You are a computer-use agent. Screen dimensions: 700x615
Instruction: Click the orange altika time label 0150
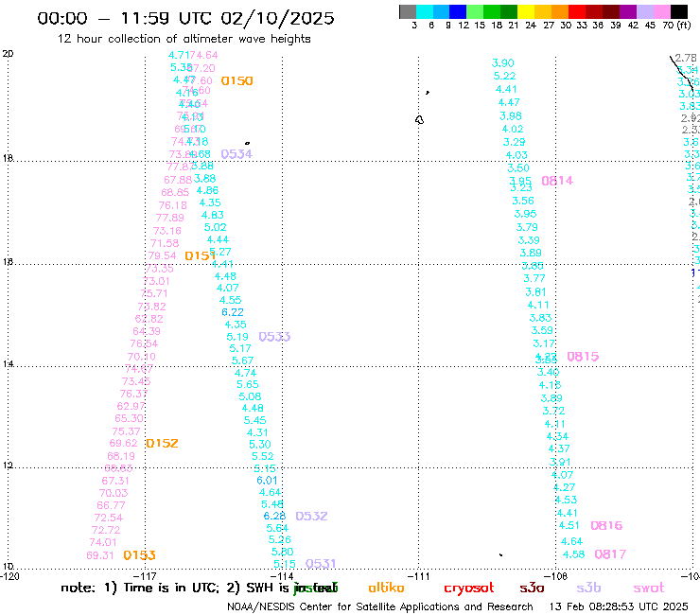(x=237, y=80)
